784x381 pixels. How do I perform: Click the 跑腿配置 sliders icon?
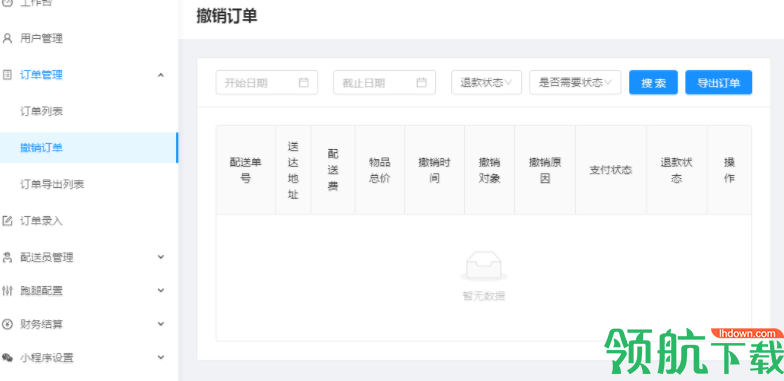[7, 290]
